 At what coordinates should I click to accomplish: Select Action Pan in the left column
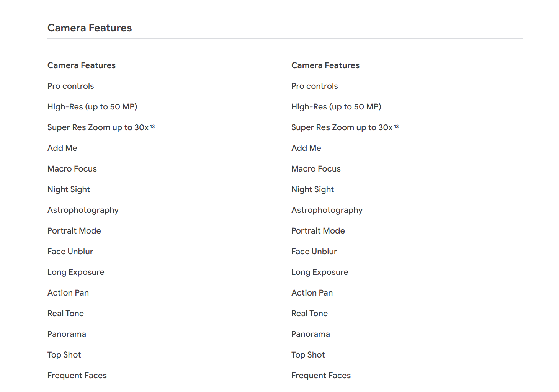click(68, 293)
